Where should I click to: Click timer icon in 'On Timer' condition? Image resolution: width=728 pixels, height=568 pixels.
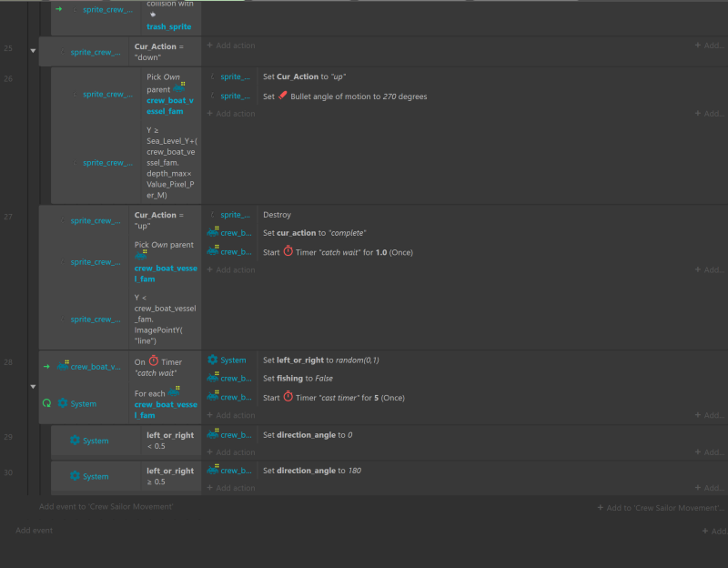pos(154,361)
